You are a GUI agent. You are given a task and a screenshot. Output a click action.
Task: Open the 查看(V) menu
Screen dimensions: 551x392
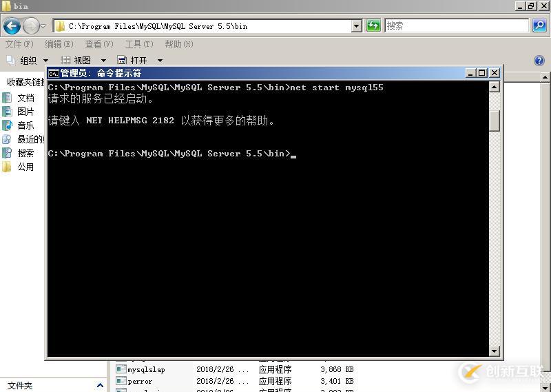[98, 44]
